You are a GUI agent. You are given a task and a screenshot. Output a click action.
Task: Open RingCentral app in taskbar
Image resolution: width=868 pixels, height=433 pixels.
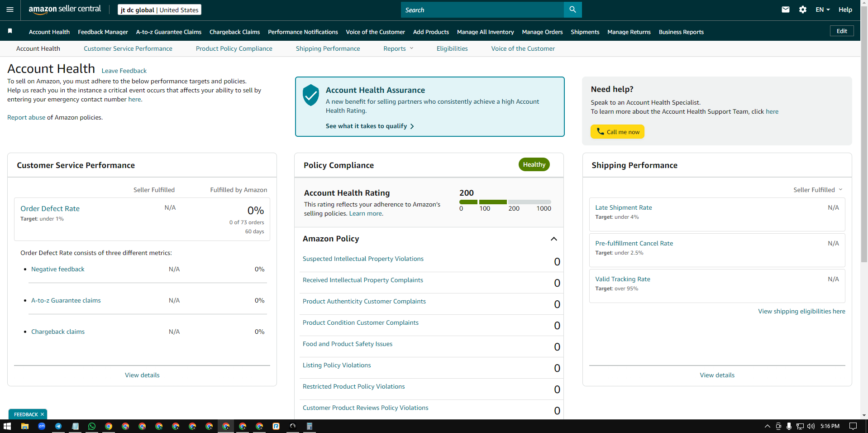(x=276, y=426)
